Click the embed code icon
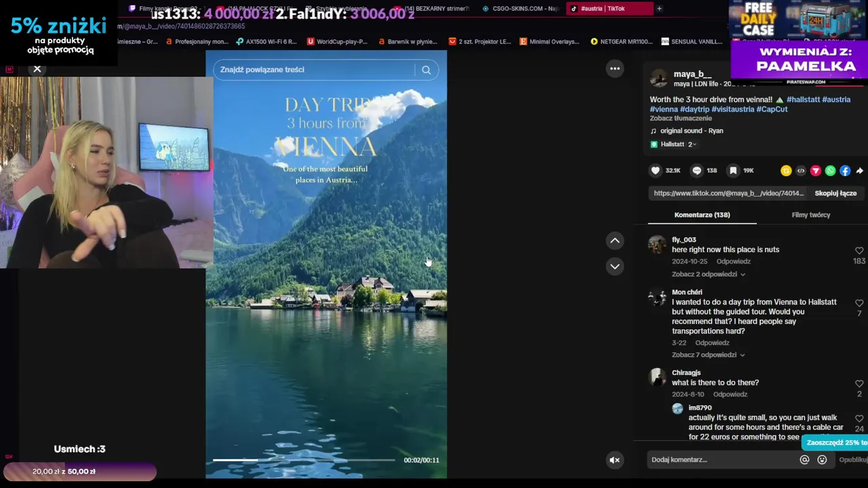The image size is (868, 488). 801,171
